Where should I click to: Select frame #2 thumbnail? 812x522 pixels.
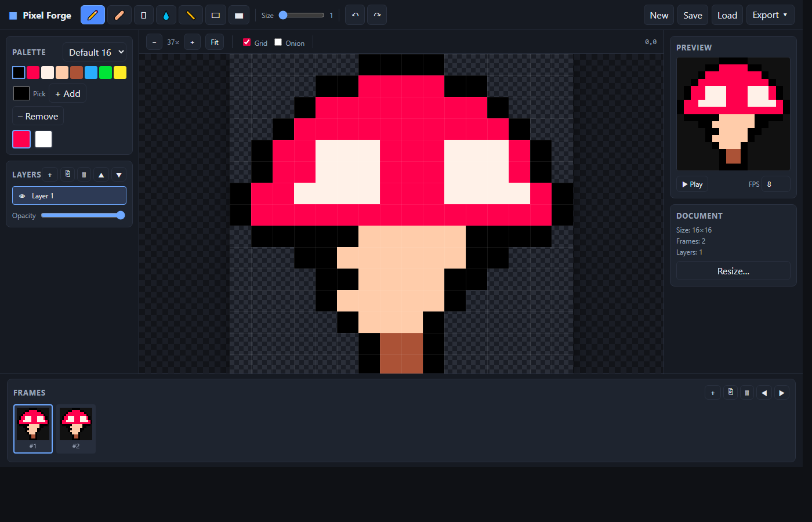pyautogui.click(x=76, y=429)
